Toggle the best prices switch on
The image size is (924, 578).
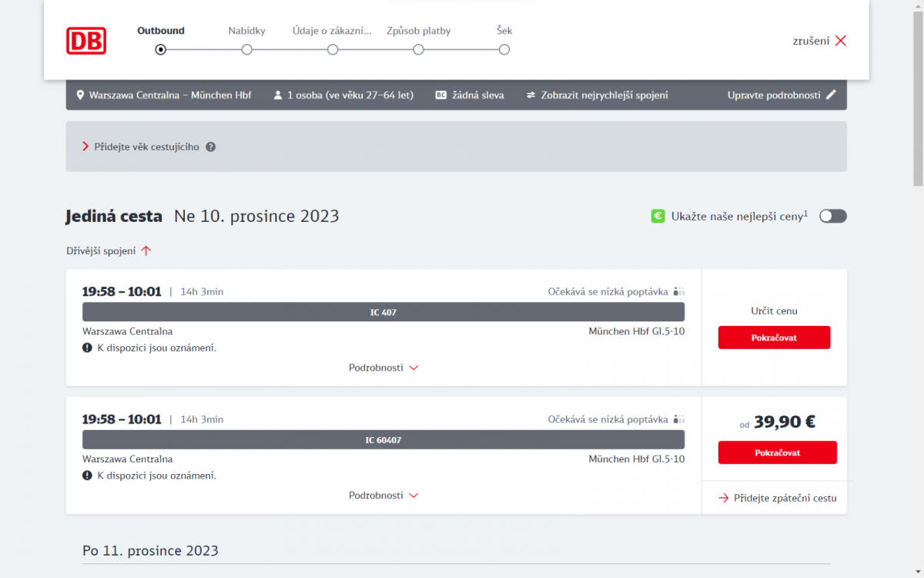coord(832,216)
